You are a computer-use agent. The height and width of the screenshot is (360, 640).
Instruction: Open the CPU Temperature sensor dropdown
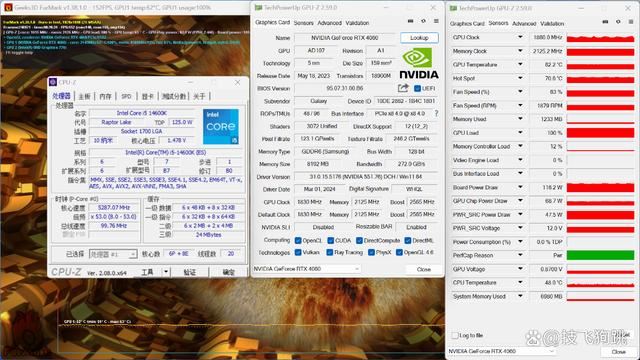pos(520,282)
